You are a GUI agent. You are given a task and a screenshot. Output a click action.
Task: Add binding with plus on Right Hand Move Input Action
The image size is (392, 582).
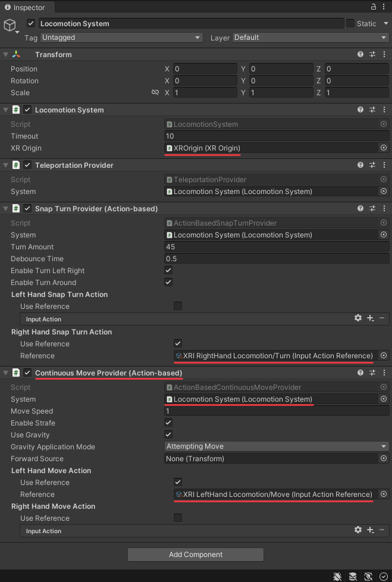[x=370, y=530]
